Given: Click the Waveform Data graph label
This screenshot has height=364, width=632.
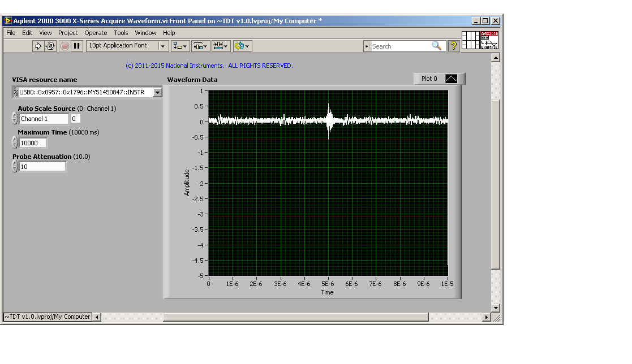Looking at the screenshot, I should (192, 80).
